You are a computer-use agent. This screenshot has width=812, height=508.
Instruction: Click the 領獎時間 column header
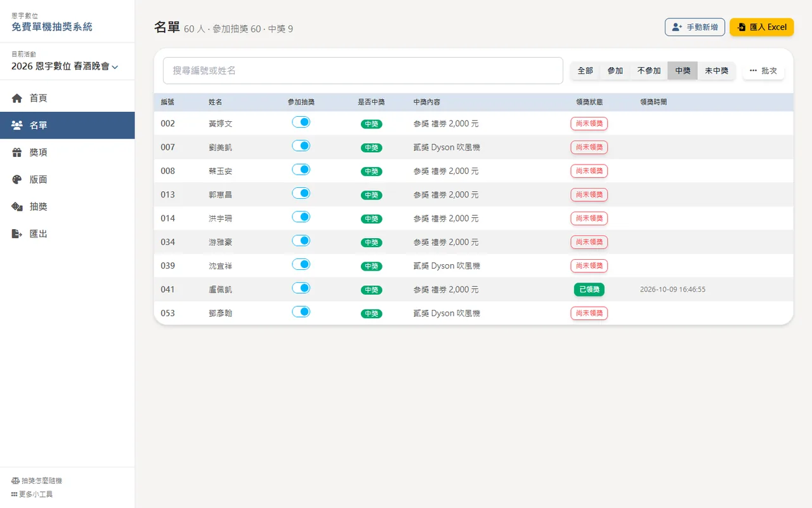coord(653,102)
